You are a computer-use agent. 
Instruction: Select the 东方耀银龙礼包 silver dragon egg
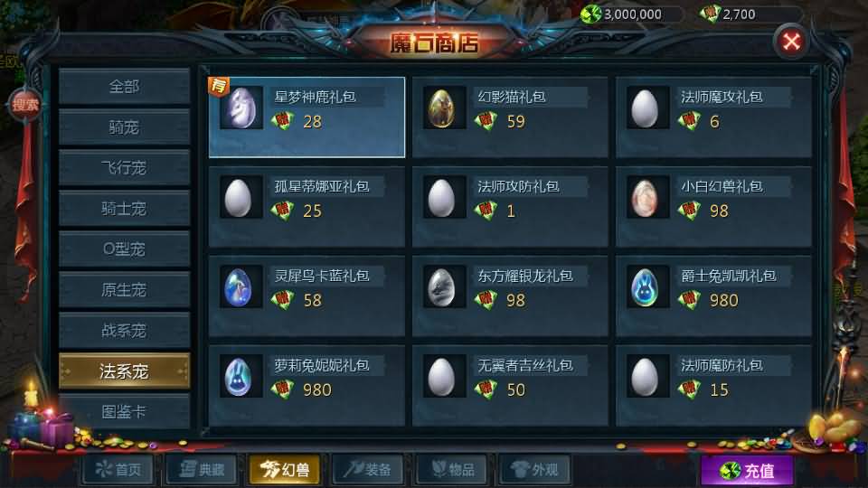[x=444, y=287]
